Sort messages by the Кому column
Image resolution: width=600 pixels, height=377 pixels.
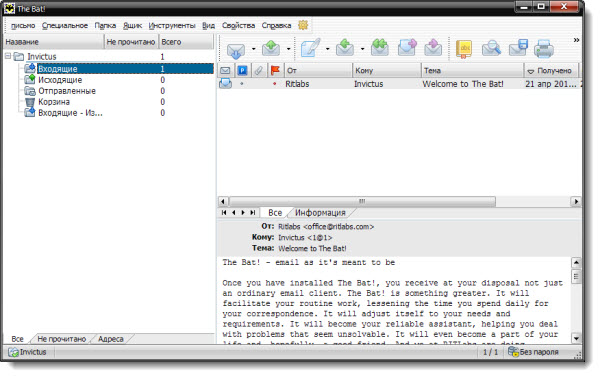[x=386, y=70]
